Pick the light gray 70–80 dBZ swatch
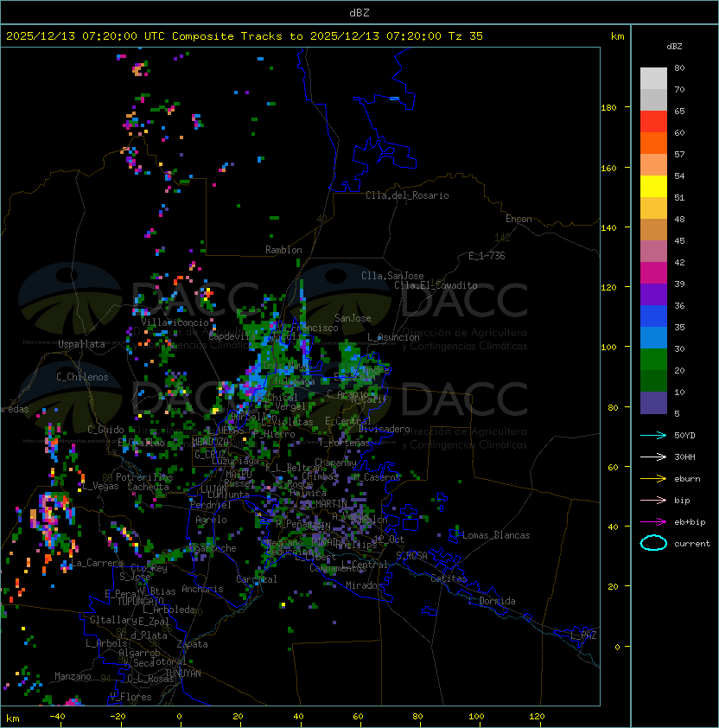This screenshot has width=719, height=728. pyautogui.click(x=653, y=79)
